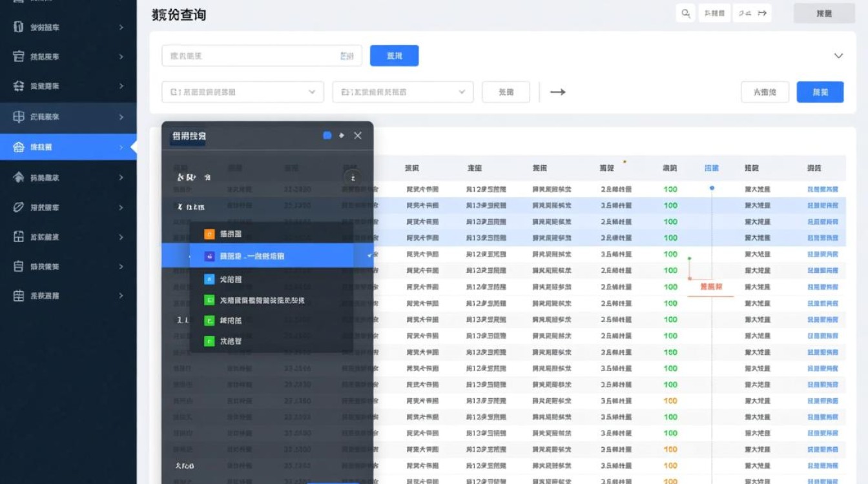The image size is (868, 484).
Task: Open the blue link in the first table row
Action: pos(823,189)
